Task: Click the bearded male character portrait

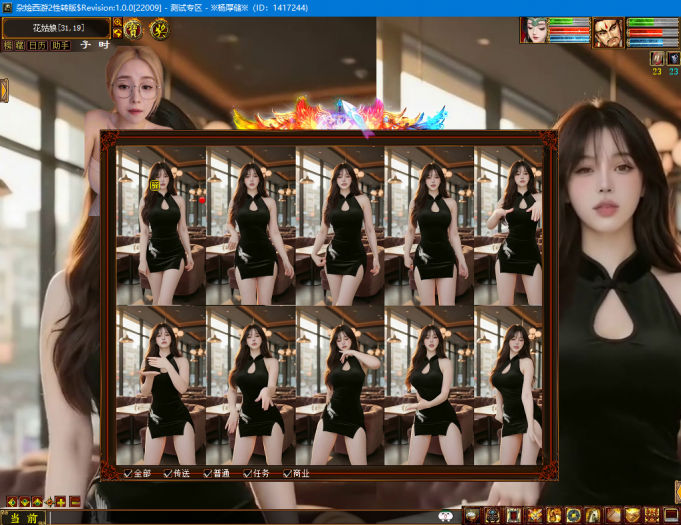Action: pos(609,32)
